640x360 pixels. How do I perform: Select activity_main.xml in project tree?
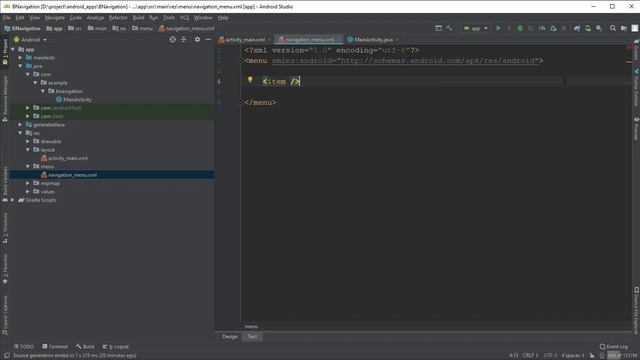[68, 158]
